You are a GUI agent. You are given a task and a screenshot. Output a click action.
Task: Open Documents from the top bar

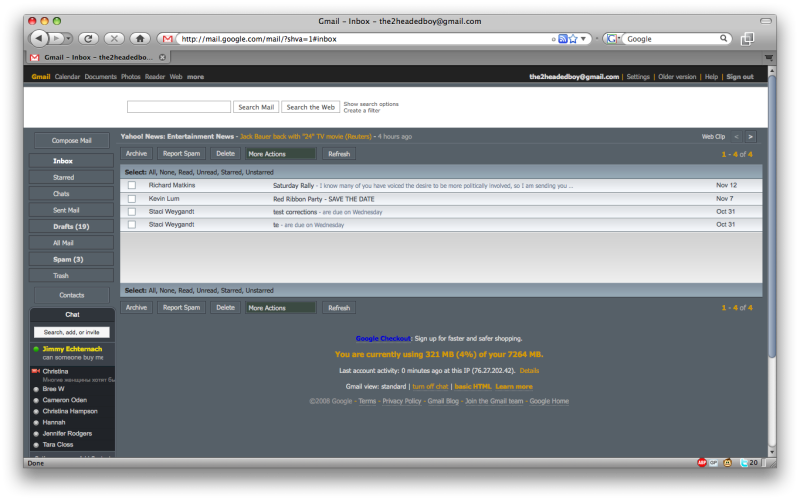pyautogui.click(x=101, y=77)
